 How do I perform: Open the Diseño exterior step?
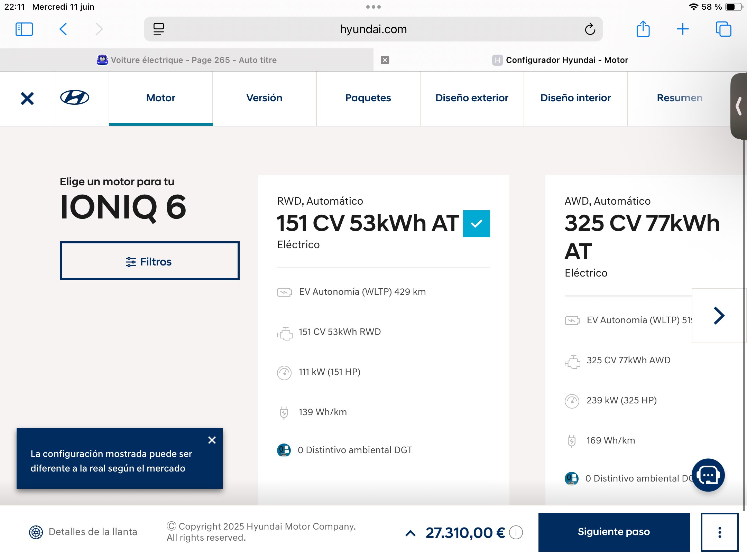click(x=472, y=98)
